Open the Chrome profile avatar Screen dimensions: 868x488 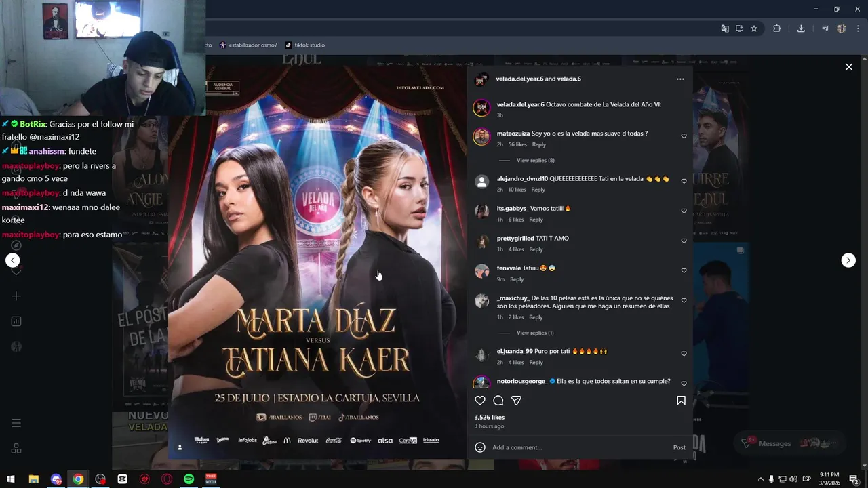tap(842, 28)
